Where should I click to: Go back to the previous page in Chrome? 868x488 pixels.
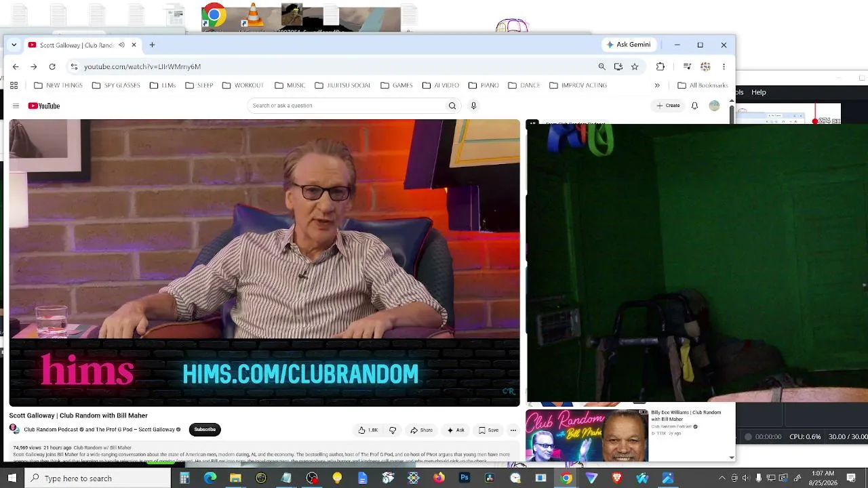click(x=16, y=66)
